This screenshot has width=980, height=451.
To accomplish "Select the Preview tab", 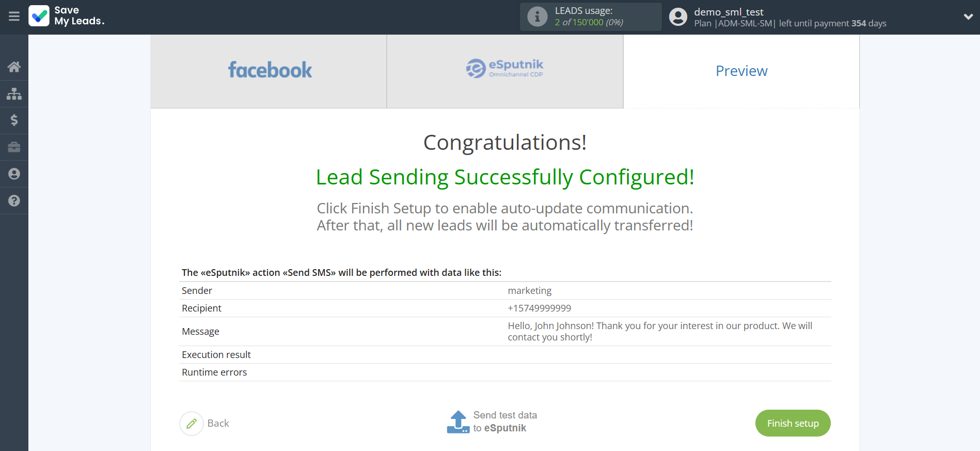I will tap(741, 71).
